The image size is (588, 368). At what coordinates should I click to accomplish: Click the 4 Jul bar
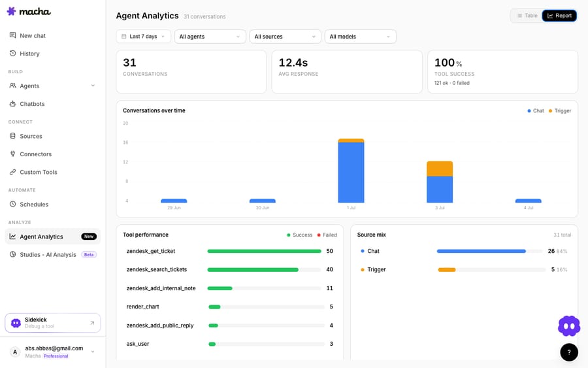click(x=528, y=201)
